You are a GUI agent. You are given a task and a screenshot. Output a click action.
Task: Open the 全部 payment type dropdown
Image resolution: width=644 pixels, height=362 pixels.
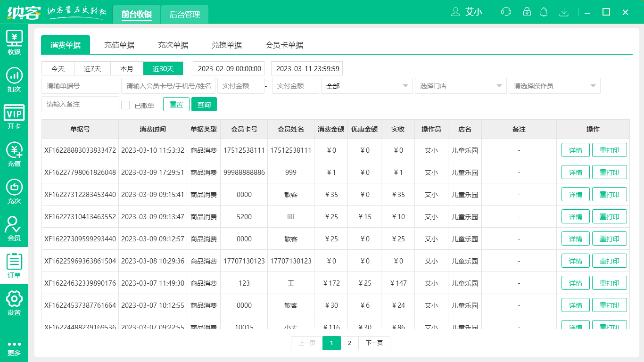click(x=367, y=86)
